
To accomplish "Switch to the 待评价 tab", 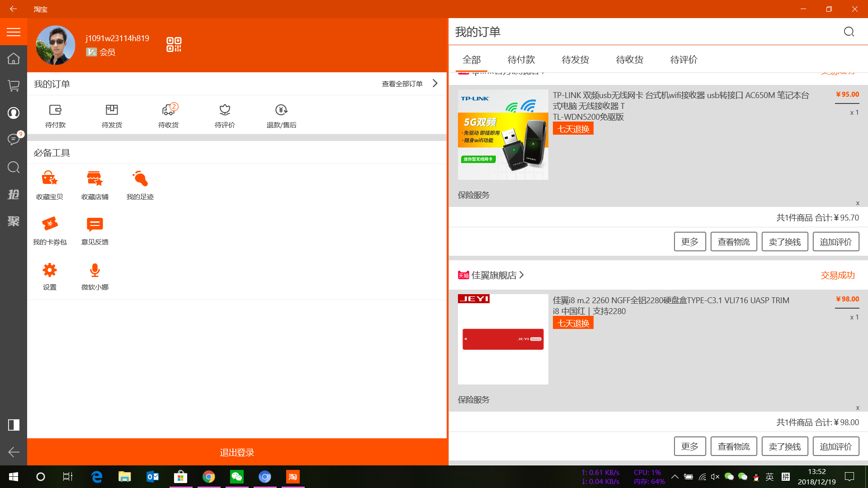I will 684,60.
